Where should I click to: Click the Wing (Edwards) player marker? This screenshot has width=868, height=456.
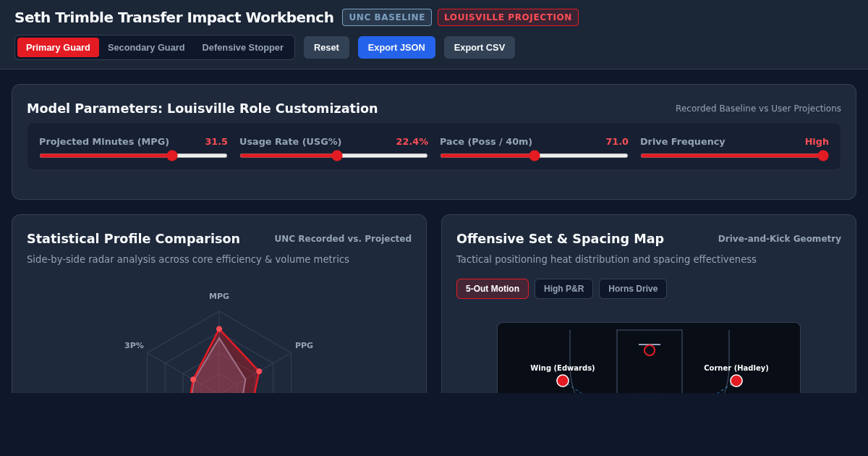point(563,381)
